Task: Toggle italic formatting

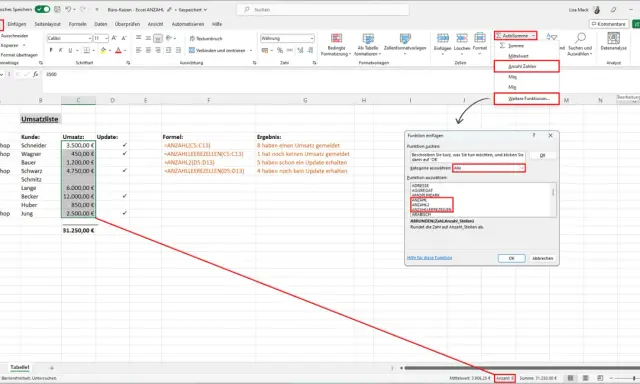Action: pyautogui.click(x=60, y=50)
